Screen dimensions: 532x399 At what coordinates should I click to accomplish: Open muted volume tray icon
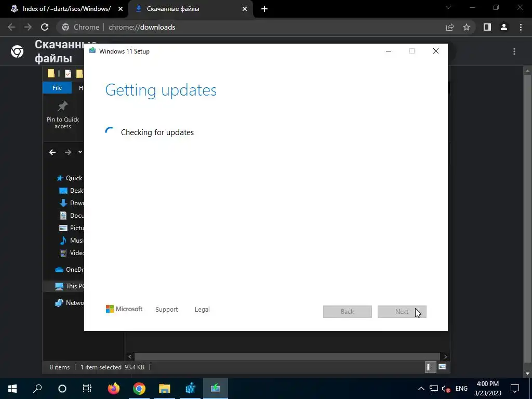[446, 389]
